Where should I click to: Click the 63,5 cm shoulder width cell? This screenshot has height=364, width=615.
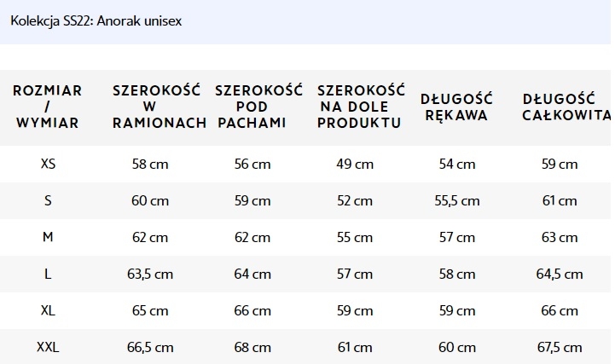point(150,274)
